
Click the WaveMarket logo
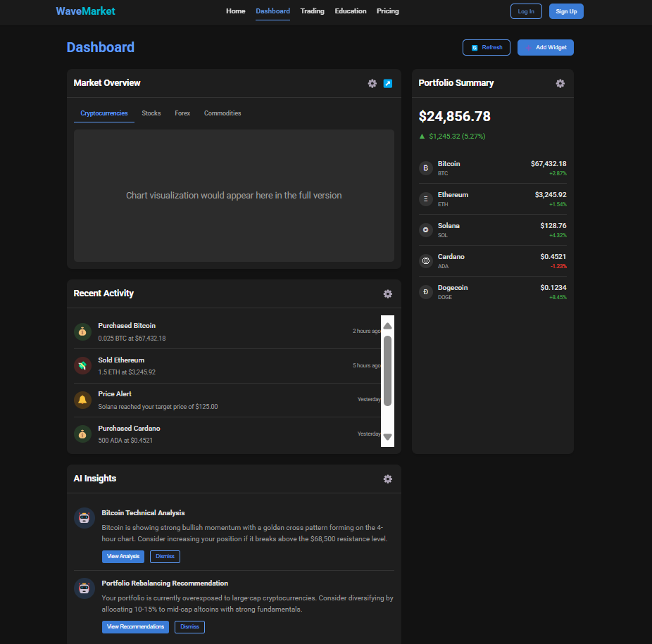click(x=86, y=11)
